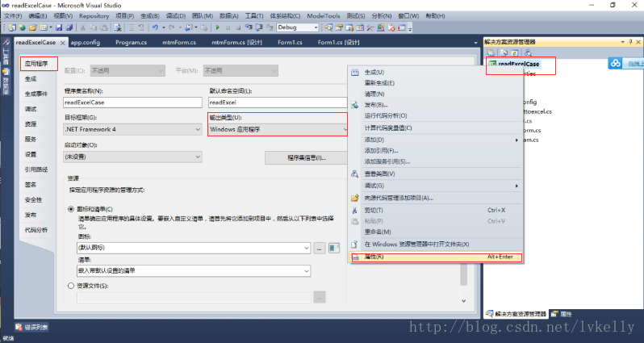This screenshot has width=644, height=343.
Task: Click the Properties icon in Solution Explorer toolbar
Action: click(491, 52)
